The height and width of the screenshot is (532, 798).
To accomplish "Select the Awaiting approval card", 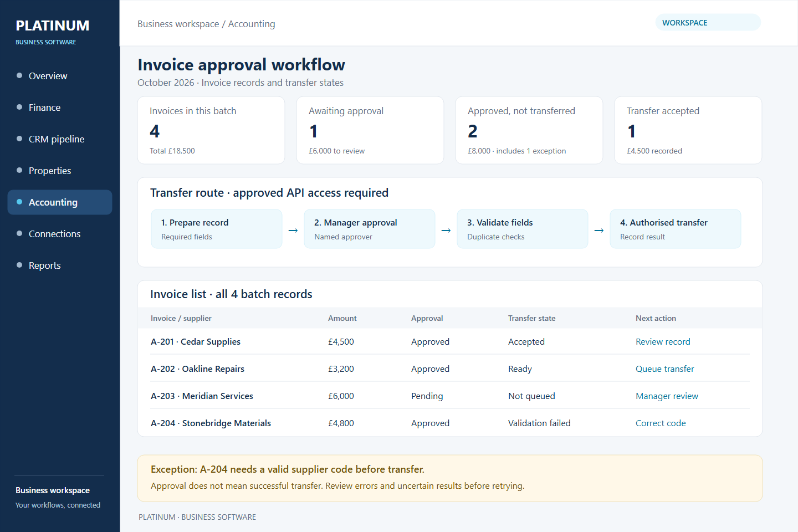I will tap(370, 130).
